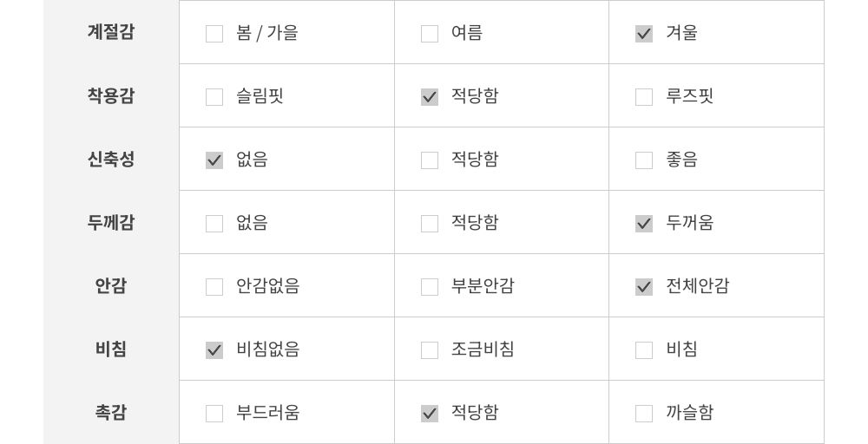Tick the 부분안감 checkbox

pyautogui.click(x=430, y=287)
